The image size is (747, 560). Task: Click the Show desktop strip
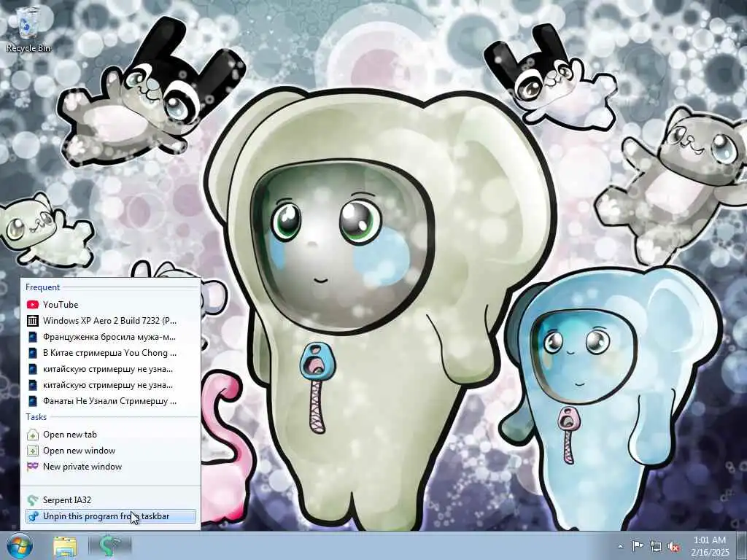[742, 546]
